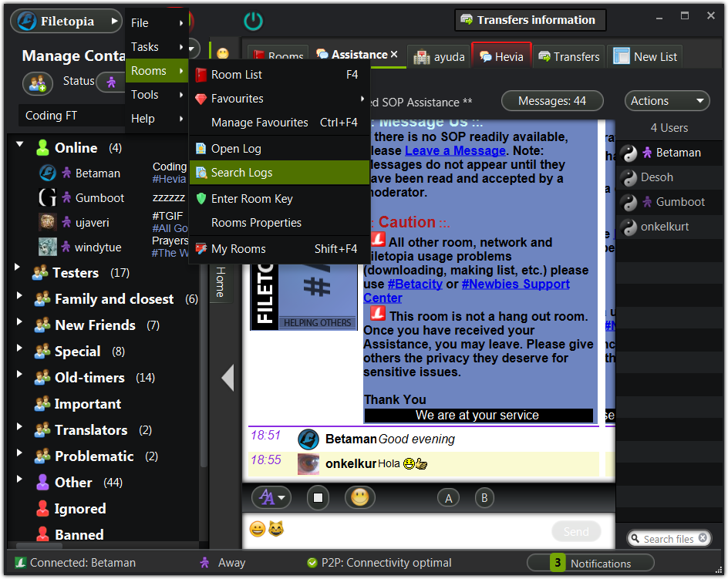Follow the Leave a Message link
The image size is (728, 579).
(455, 151)
